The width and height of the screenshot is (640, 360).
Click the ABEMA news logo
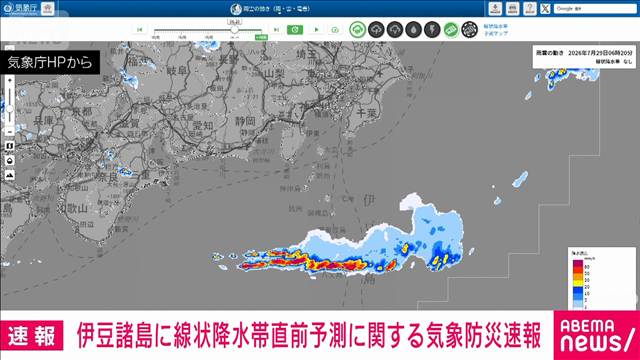[597, 335]
